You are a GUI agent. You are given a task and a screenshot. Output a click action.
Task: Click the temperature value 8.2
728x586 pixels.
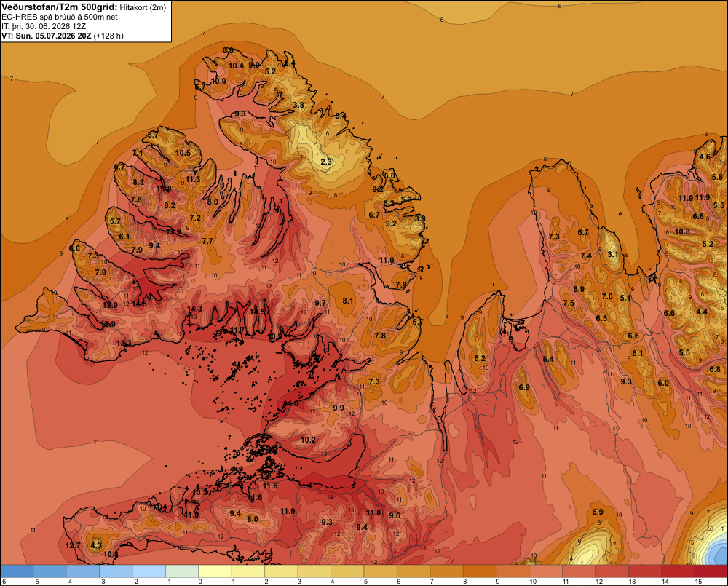click(170, 205)
